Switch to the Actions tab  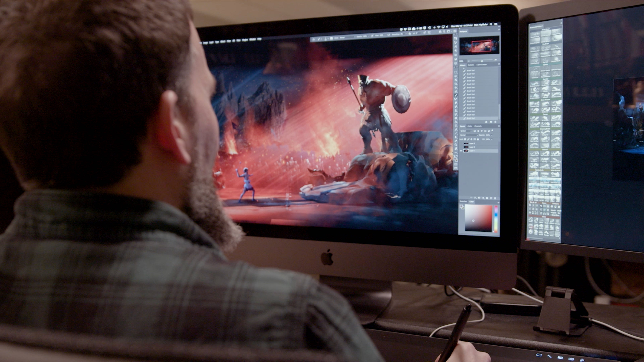(x=471, y=65)
